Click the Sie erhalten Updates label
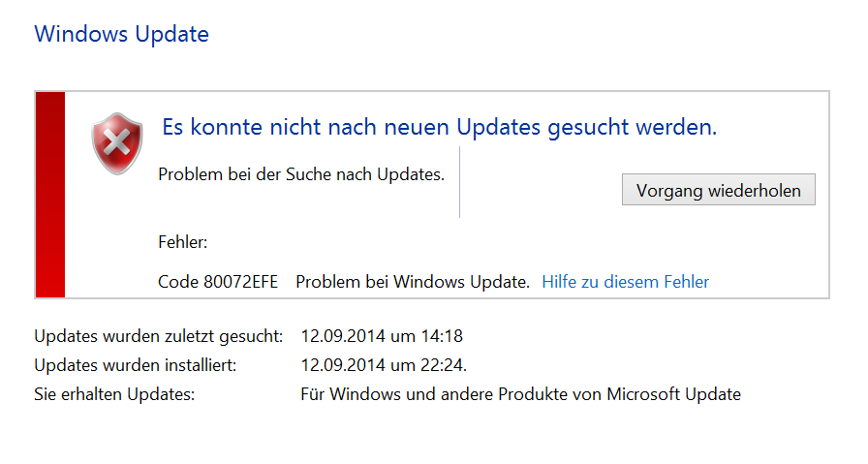Image resolution: width=868 pixels, height=464 pixels. 114,394
